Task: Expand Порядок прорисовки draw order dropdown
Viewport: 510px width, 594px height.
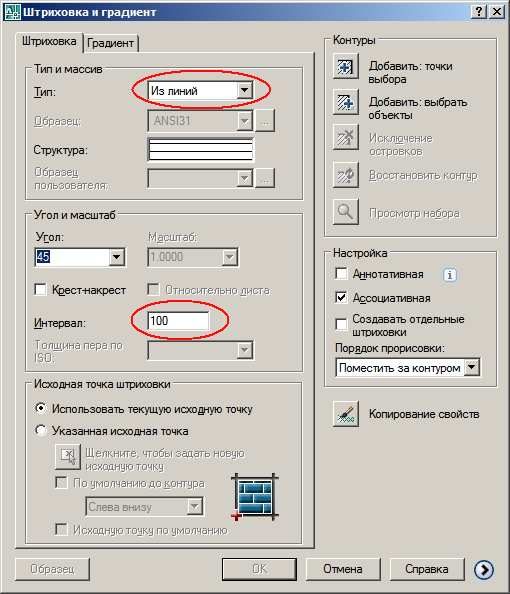Action: (471, 367)
